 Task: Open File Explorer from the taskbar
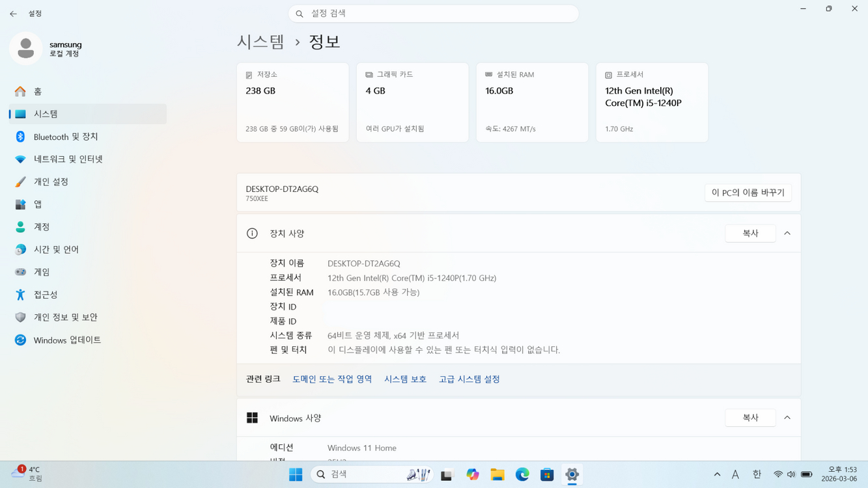point(497,474)
